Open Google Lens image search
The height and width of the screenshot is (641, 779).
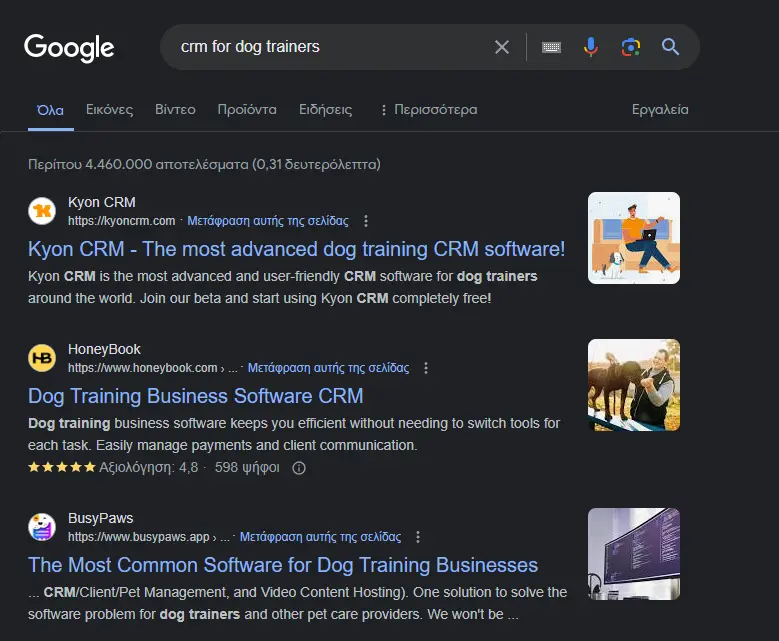tap(630, 47)
